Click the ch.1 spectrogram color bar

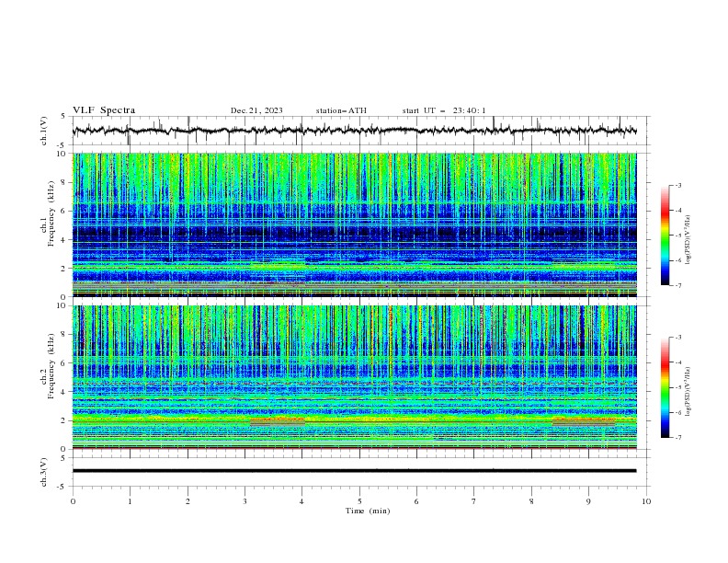[x=665, y=236]
